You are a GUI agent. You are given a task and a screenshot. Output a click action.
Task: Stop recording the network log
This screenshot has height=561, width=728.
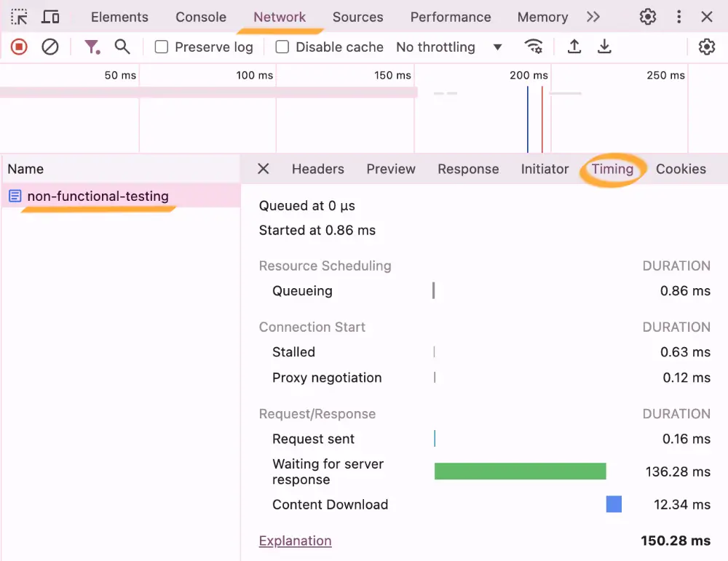[18, 47]
